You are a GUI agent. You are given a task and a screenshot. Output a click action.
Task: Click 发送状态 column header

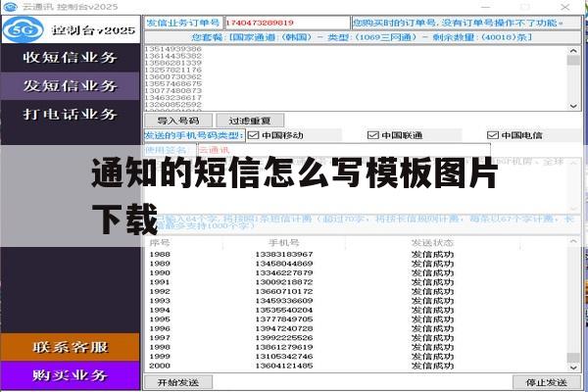[432, 243]
